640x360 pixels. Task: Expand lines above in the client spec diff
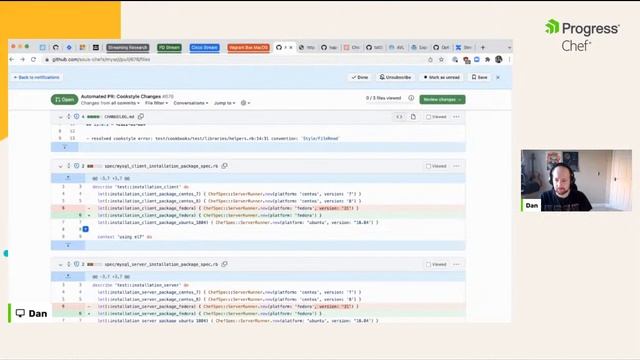[68, 178]
